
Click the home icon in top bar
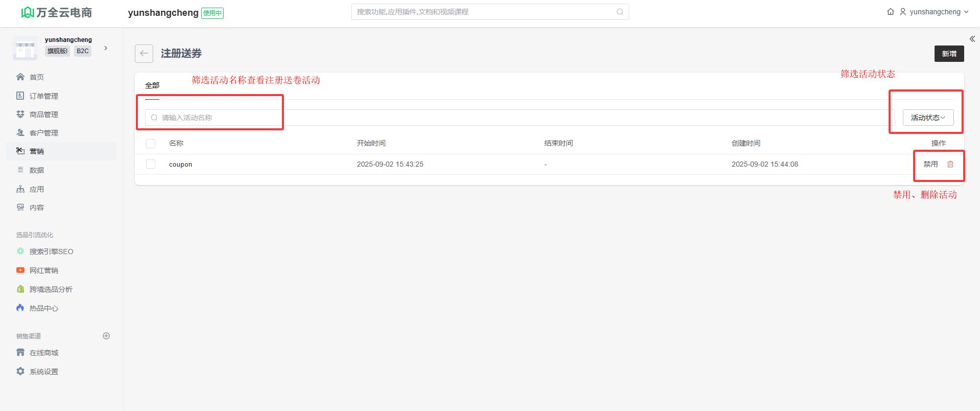coord(891,12)
